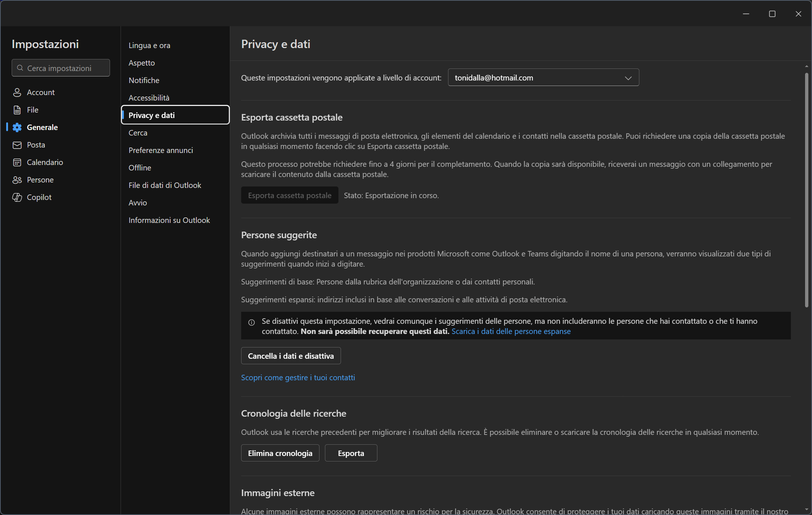Open Avvio subsection
The image size is (812, 515).
pos(175,203)
